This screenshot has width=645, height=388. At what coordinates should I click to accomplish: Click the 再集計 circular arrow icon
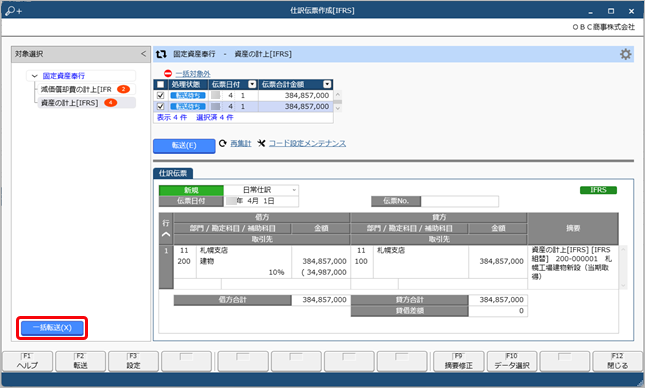tap(223, 143)
